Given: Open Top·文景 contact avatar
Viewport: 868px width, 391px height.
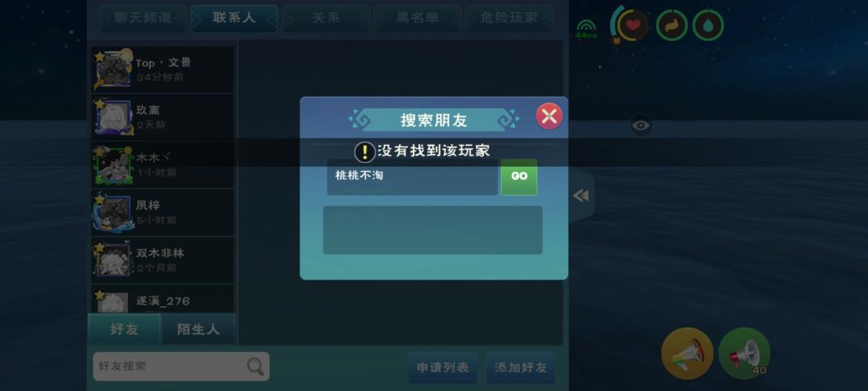Looking at the screenshot, I should (x=113, y=70).
